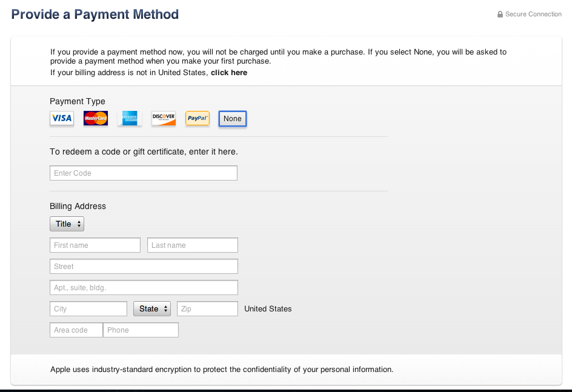Click into the First name field
Viewport: 572px width, 392px height.
[x=95, y=245]
